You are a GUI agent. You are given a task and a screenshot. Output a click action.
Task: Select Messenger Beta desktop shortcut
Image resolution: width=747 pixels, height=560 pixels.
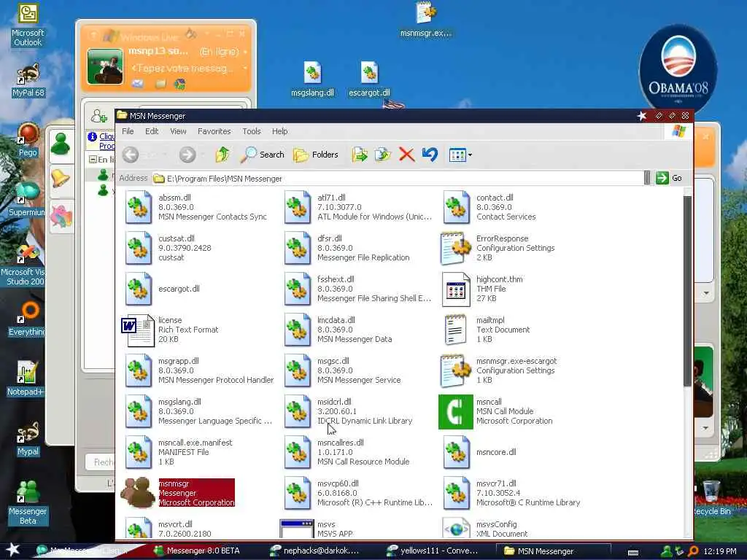pos(28,502)
